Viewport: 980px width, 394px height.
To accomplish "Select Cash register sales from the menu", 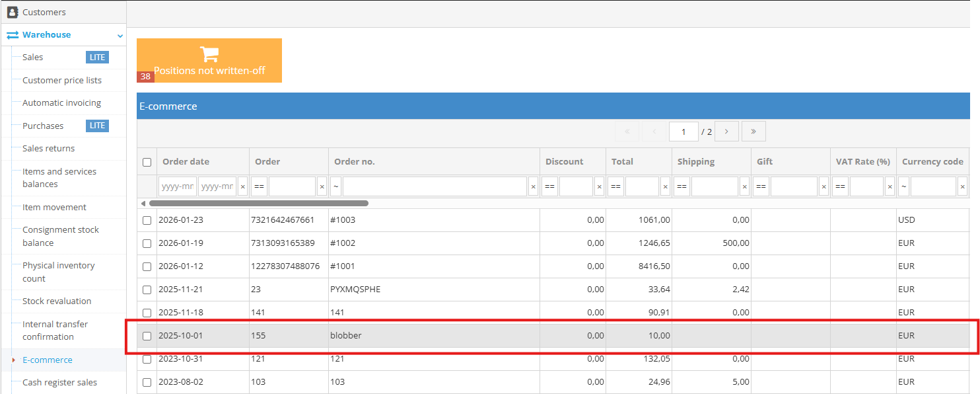I will point(58,382).
